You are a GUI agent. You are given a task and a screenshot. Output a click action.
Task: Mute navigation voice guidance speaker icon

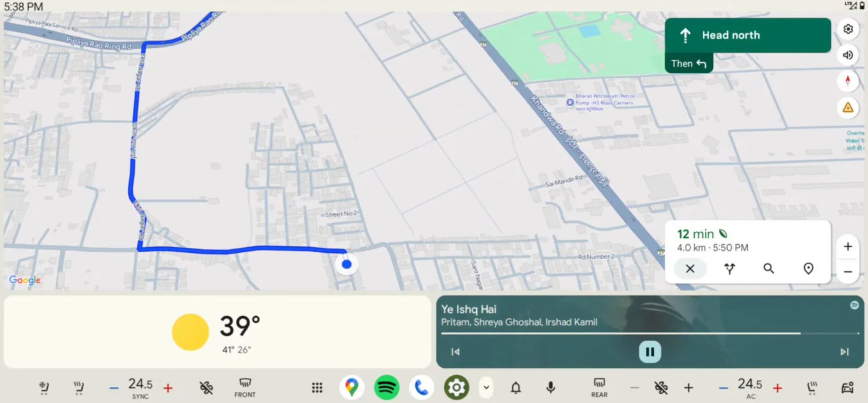point(848,55)
